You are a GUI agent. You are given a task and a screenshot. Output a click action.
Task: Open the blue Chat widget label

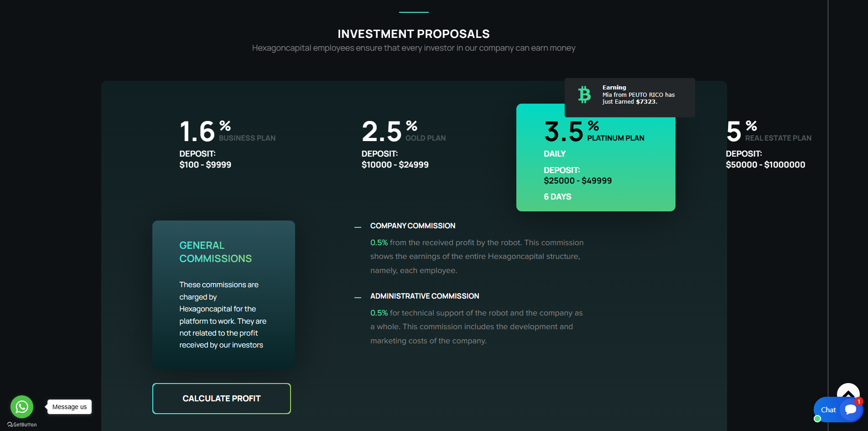tap(828, 410)
